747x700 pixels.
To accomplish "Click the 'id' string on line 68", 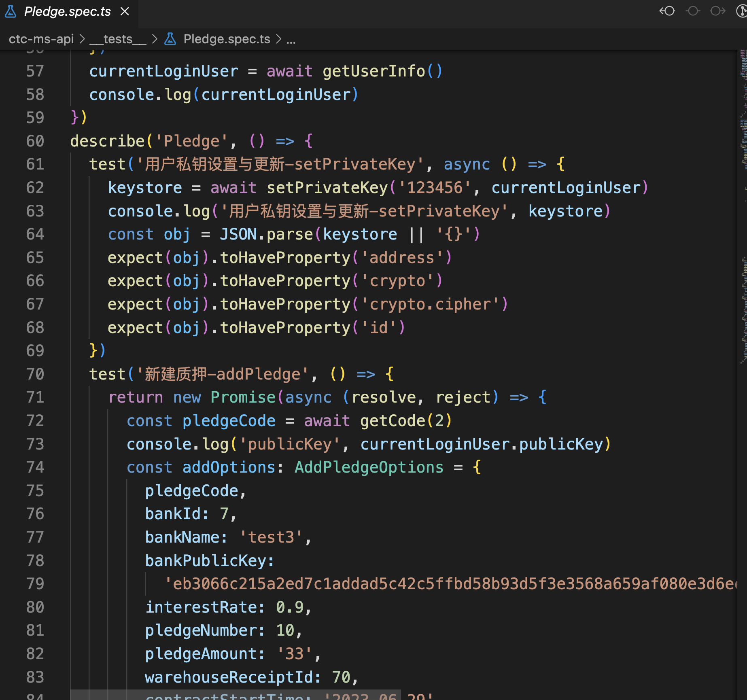I will tap(379, 328).
